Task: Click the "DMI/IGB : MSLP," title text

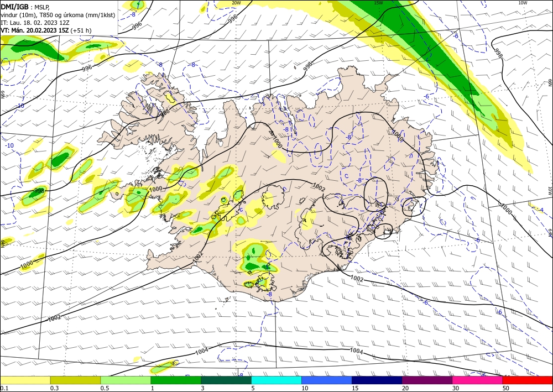Action: coord(25,7)
